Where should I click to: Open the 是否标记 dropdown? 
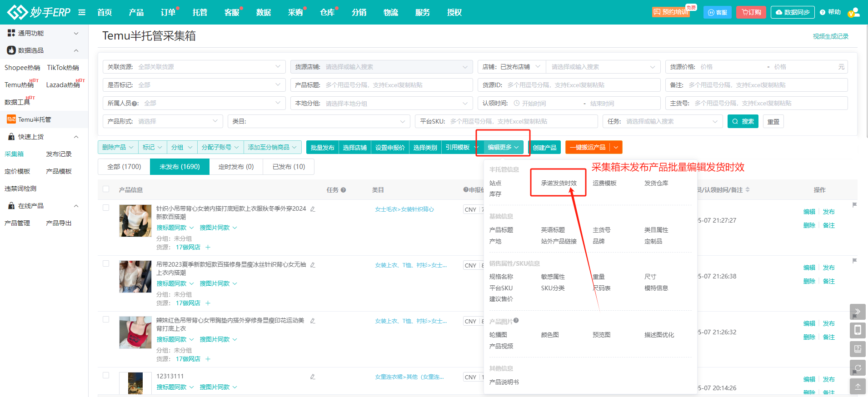pos(194,85)
